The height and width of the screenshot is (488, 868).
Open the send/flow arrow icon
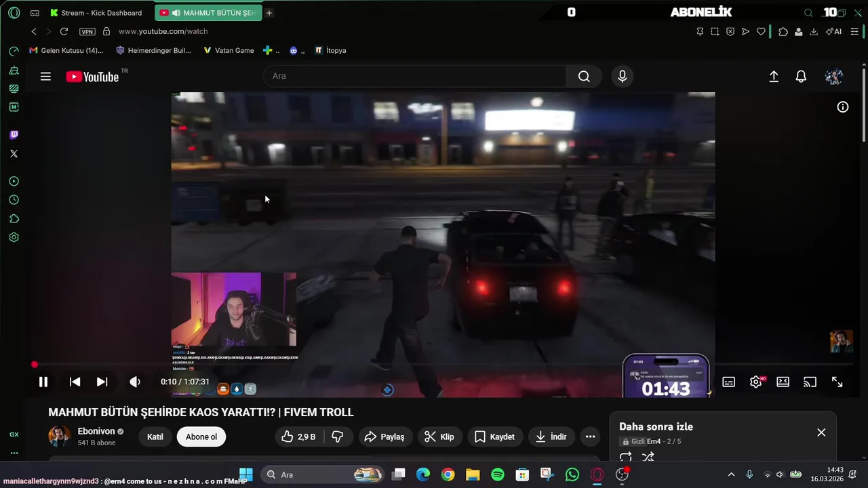(745, 31)
